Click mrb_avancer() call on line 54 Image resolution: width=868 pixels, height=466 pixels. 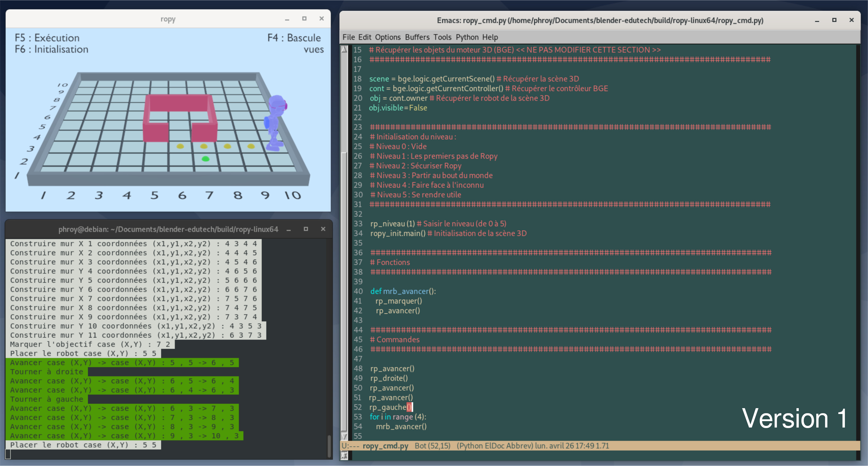pos(401,426)
